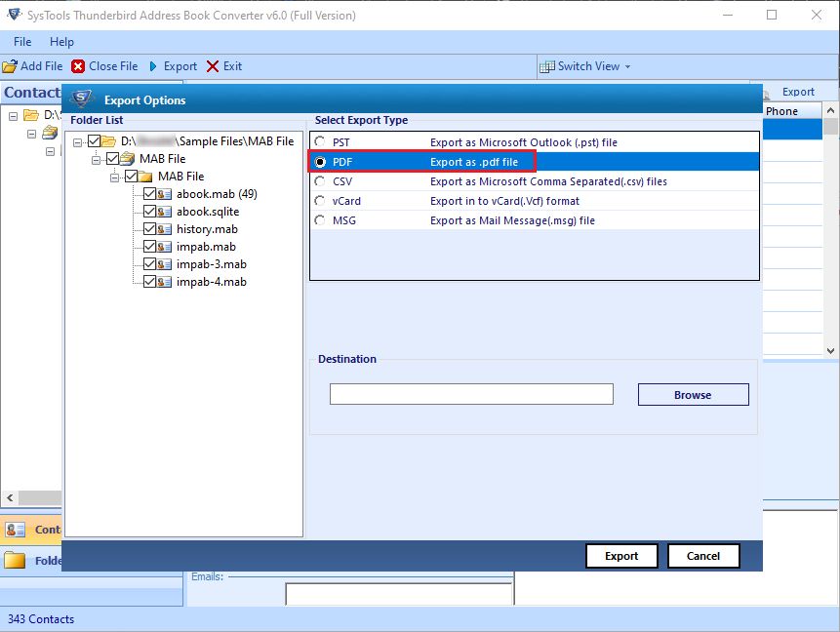
Task: Click the Destination path input field
Action: (x=471, y=394)
